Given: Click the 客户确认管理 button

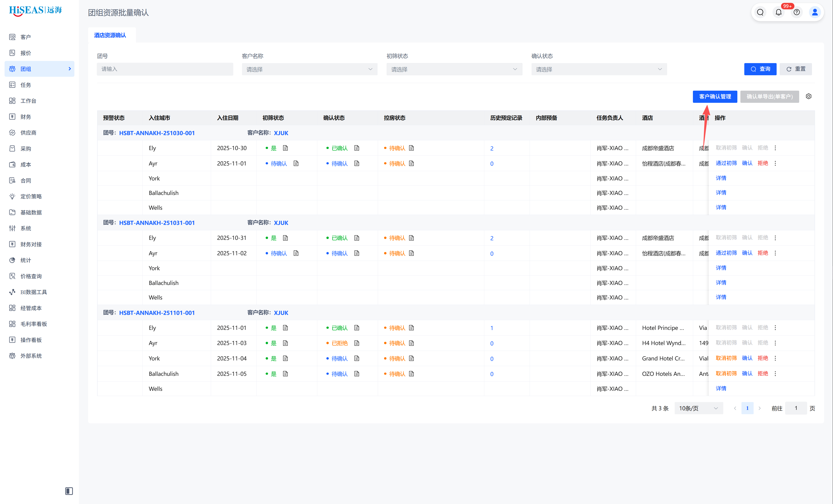Looking at the screenshot, I should pos(715,97).
